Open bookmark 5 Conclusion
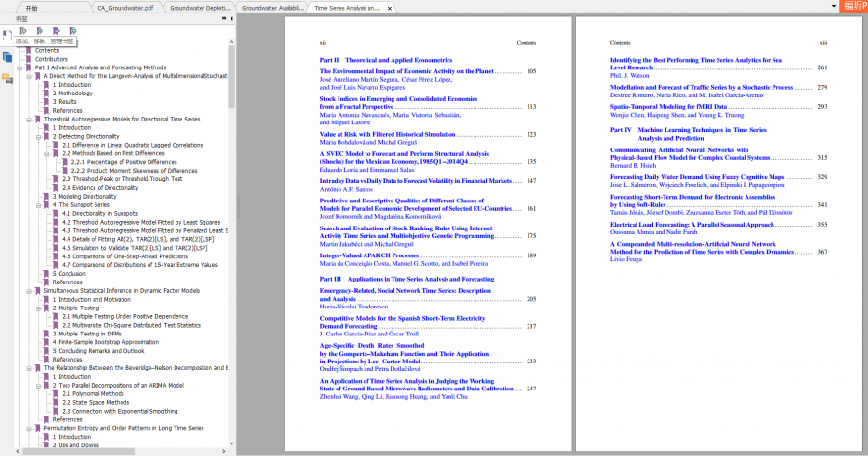 [69, 274]
